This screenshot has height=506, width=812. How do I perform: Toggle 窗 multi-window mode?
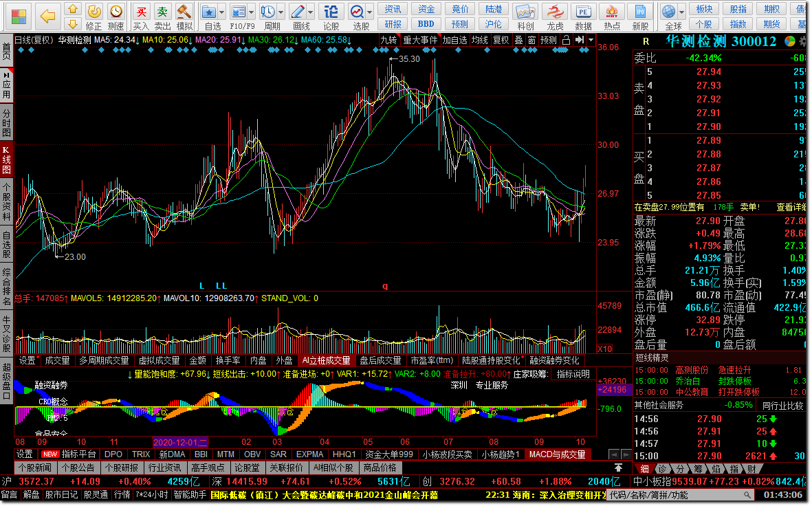(532, 40)
